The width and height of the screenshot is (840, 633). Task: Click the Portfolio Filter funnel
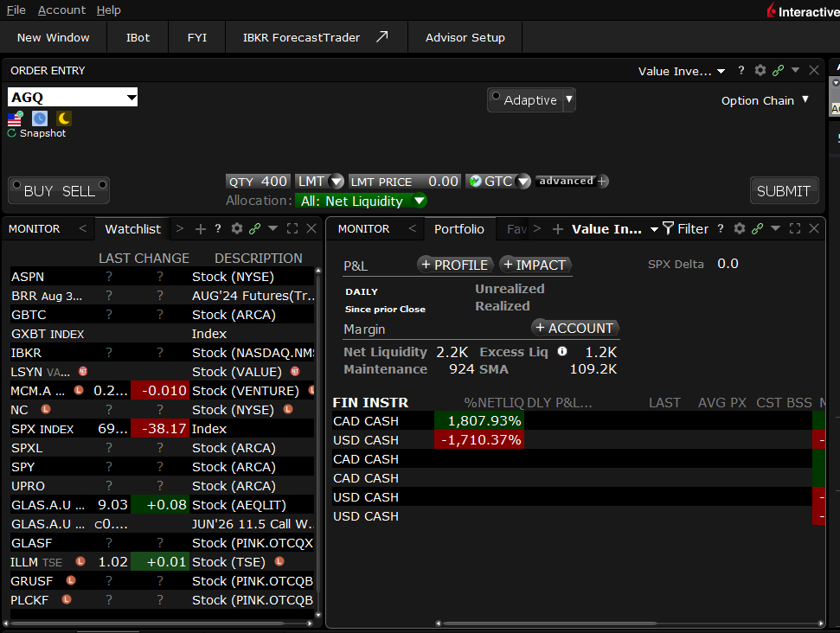coord(668,228)
